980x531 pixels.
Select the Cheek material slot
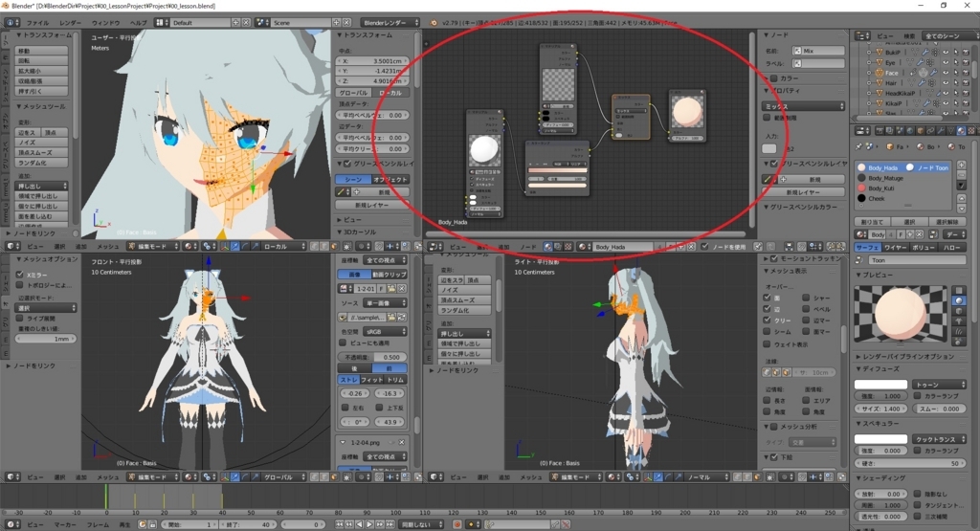[x=904, y=199]
